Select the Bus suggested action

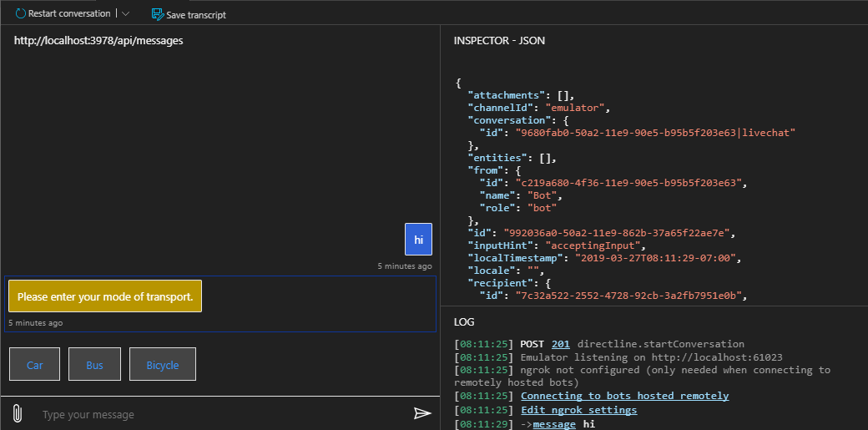(94, 365)
